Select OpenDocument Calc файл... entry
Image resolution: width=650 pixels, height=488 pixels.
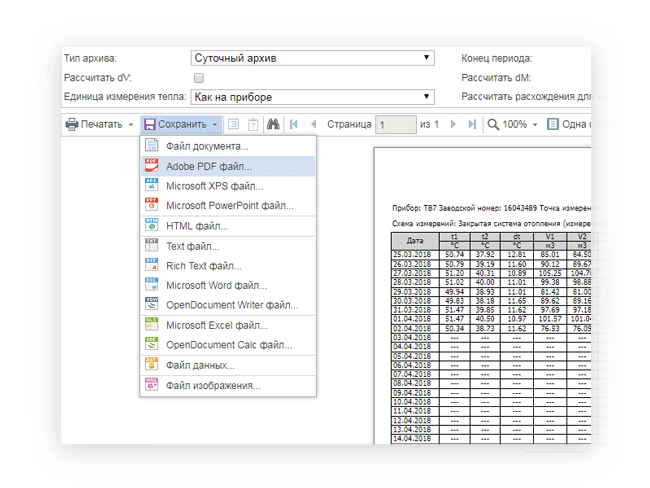(228, 345)
